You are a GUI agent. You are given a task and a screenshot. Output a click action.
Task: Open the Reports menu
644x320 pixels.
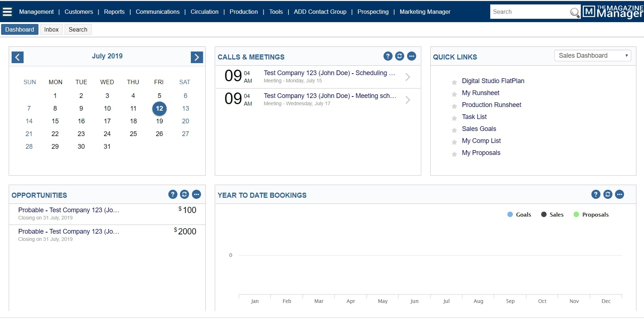(x=114, y=12)
